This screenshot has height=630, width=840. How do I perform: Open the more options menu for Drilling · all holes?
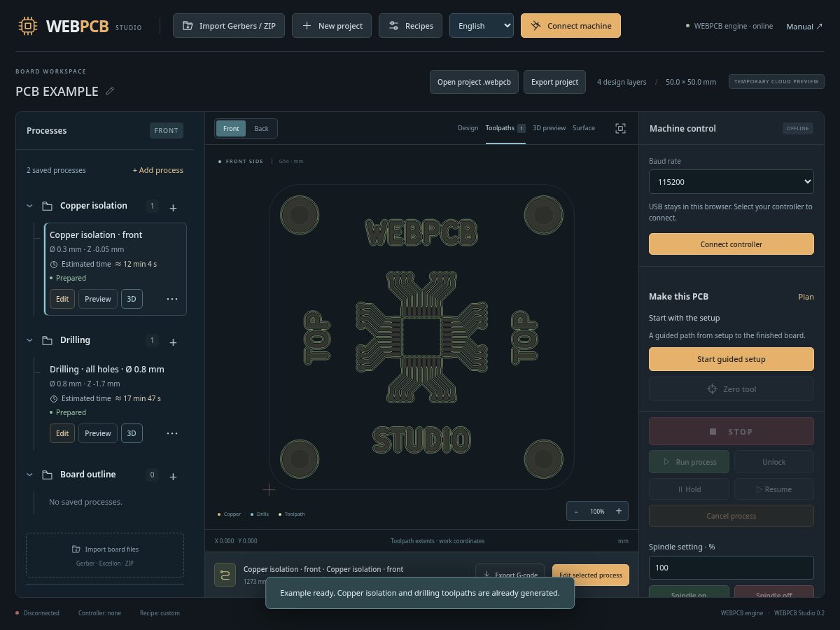[x=172, y=433]
